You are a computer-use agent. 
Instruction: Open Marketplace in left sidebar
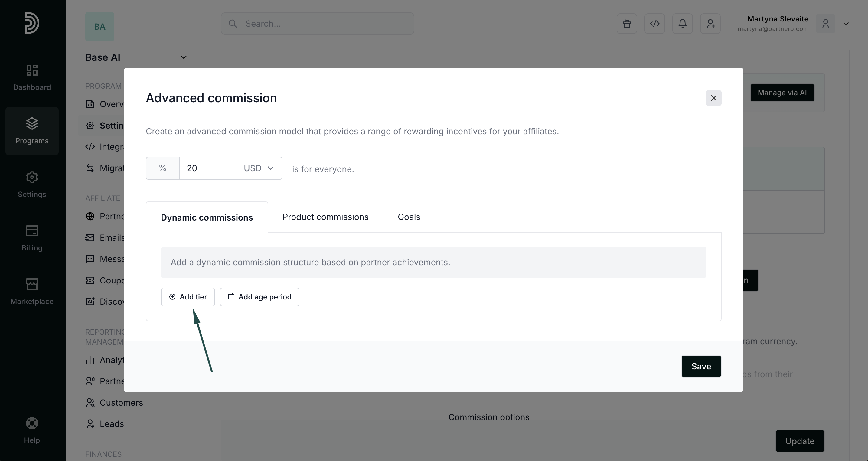(32, 292)
